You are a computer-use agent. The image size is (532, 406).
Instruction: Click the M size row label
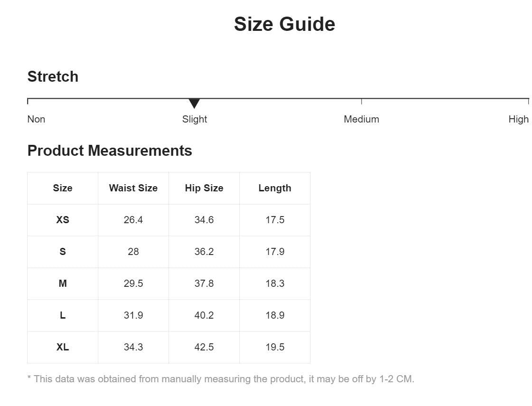tap(63, 283)
